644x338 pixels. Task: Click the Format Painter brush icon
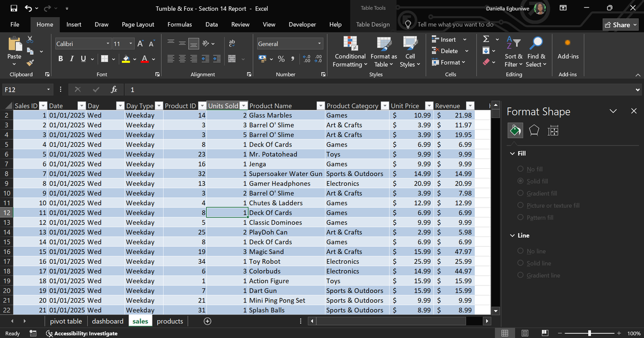[x=30, y=63]
